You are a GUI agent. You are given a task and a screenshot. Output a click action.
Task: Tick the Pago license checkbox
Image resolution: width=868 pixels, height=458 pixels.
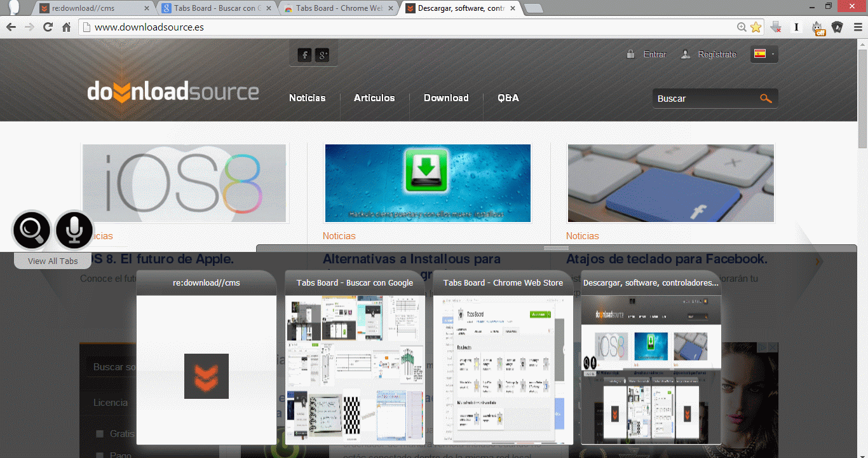tap(100, 455)
